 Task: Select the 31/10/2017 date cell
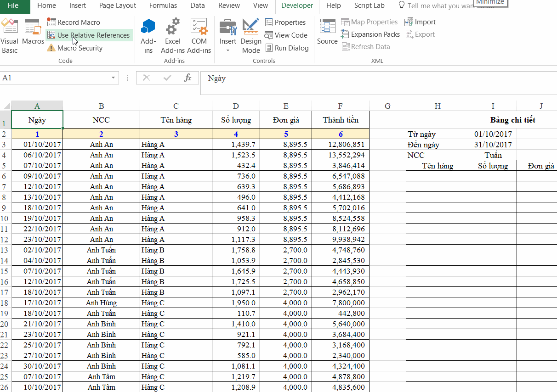click(493, 145)
